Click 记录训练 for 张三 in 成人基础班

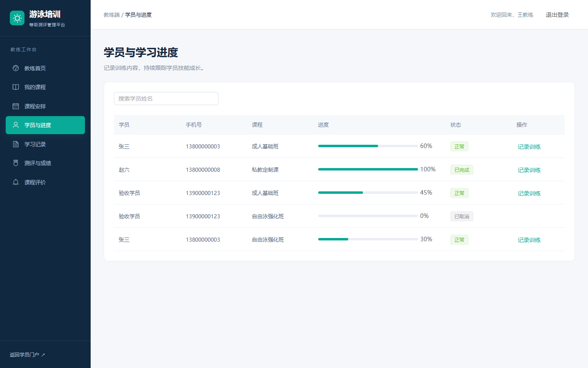(x=529, y=147)
